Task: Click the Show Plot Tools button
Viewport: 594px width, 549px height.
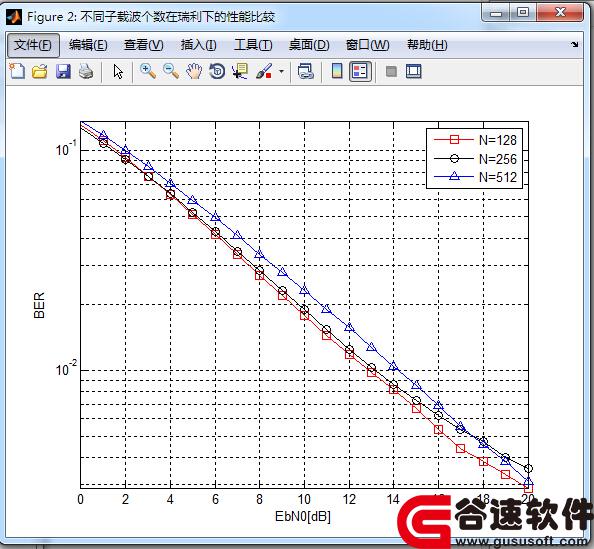Action: coord(413,71)
